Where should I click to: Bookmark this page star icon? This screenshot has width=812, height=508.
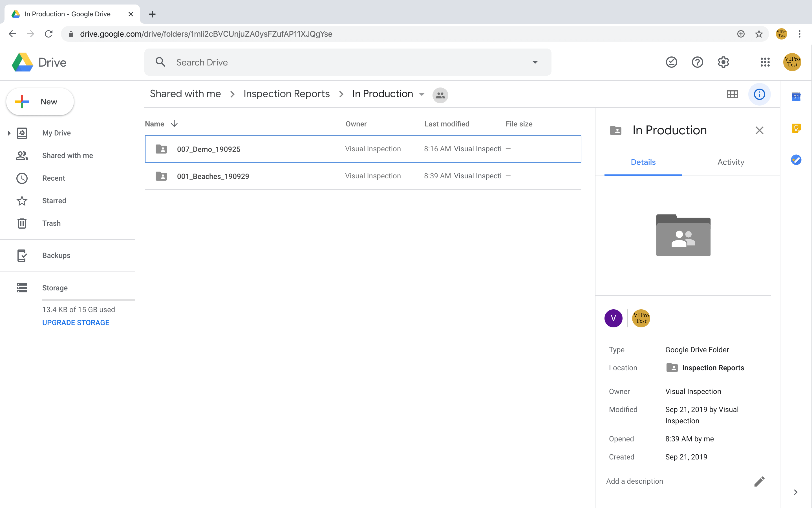point(759,34)
